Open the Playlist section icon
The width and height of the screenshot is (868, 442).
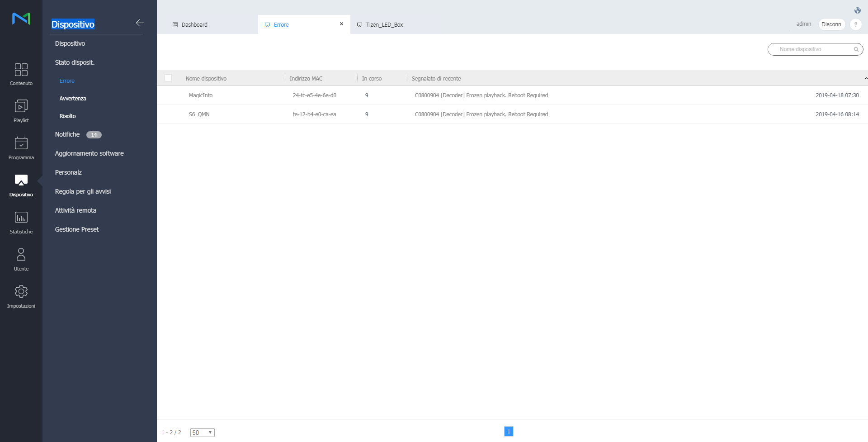point(21,106)
